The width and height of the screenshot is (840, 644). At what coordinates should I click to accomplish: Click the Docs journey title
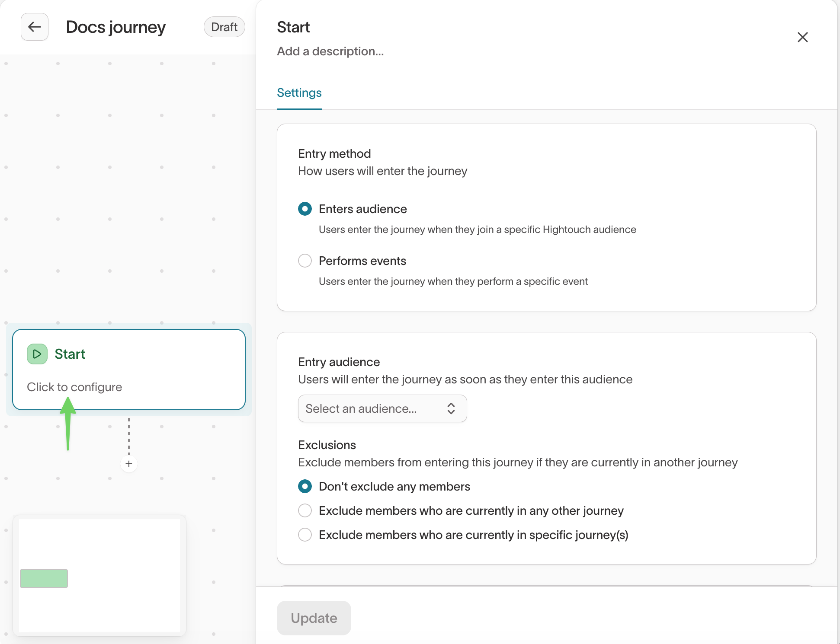(x=115, y=27)
